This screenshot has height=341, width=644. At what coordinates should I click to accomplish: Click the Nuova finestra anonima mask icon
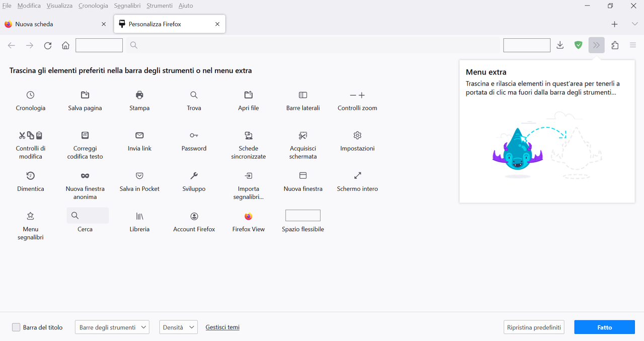pyautogui.click(x=85, y=175)
